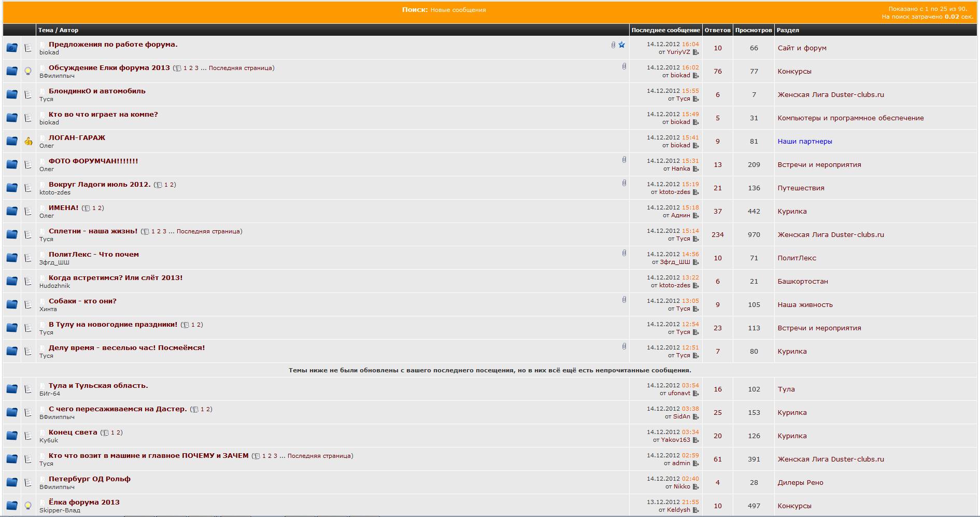Image resolution: width=980 pixels, height=517 pixels.
Task: Click last post arrow icon next to Hanka
Action: coord(695,169)
